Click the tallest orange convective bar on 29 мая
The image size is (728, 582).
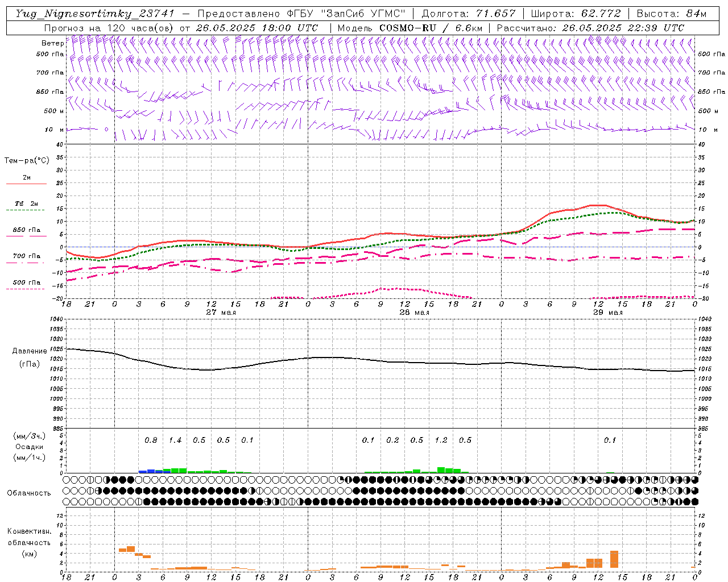(614, 559)
